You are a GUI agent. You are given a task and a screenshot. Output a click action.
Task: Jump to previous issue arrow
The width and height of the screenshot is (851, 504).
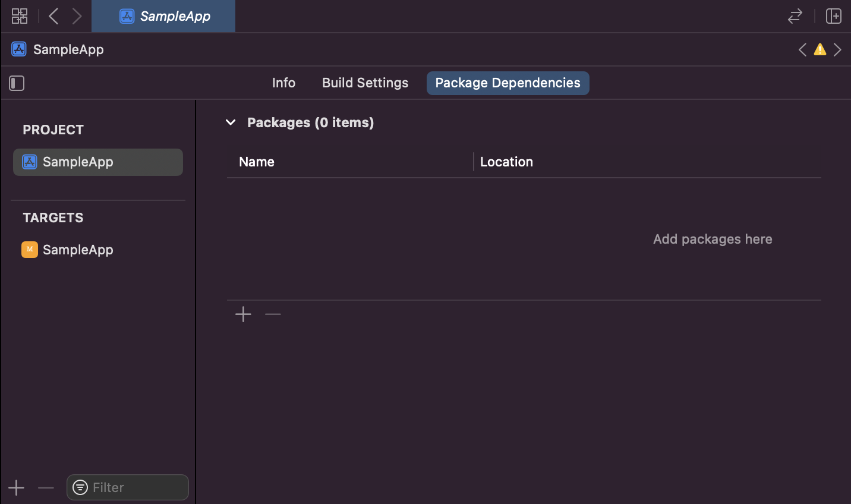[802, 49]
